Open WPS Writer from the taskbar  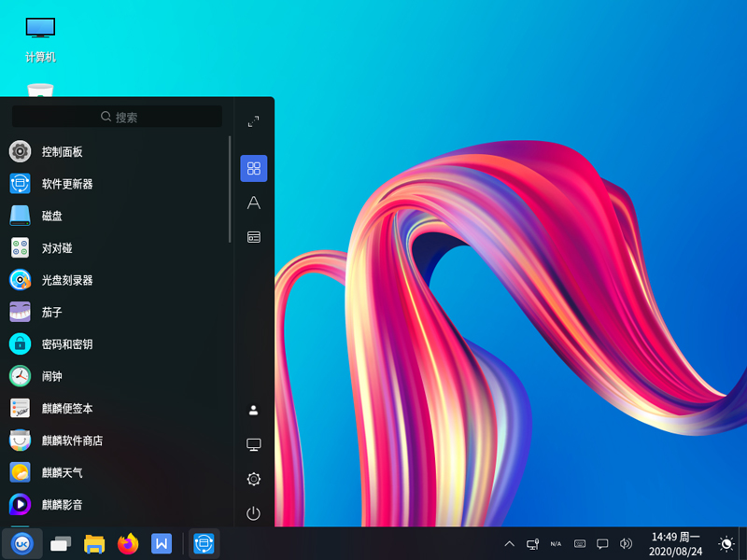tap(162, 543)
